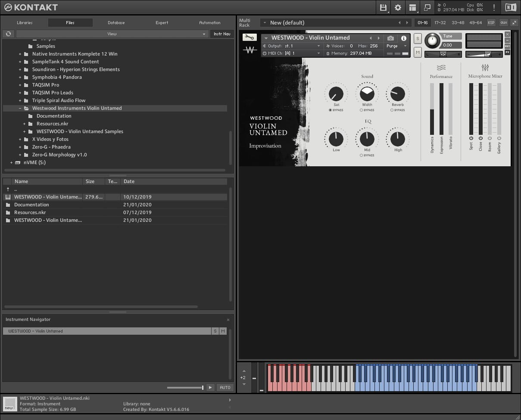Switch to the Expert tab
Viewport: 521px width, 420px height.
point(162,23)
